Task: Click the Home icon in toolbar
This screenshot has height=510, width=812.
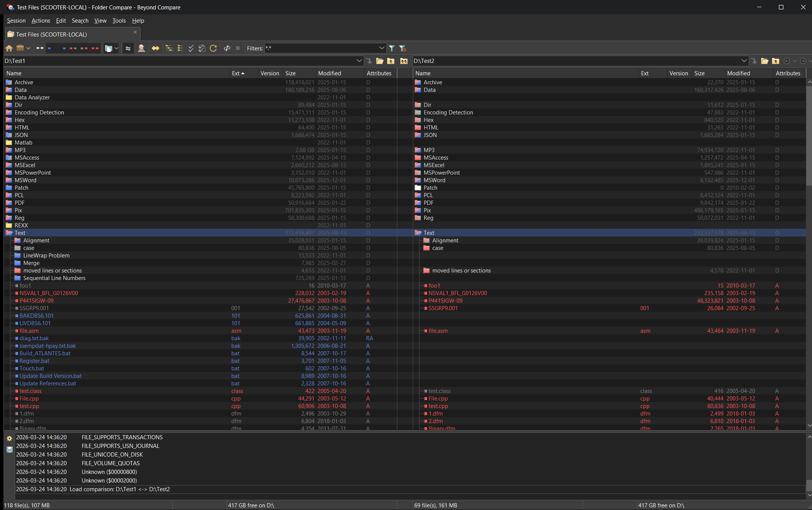Action: 9,48
